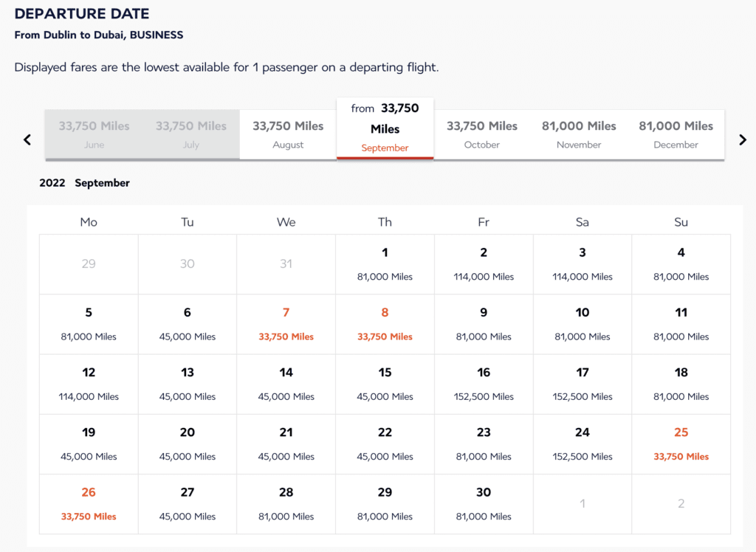
Task: Select the December month tab
Action: tap(676, 134)
